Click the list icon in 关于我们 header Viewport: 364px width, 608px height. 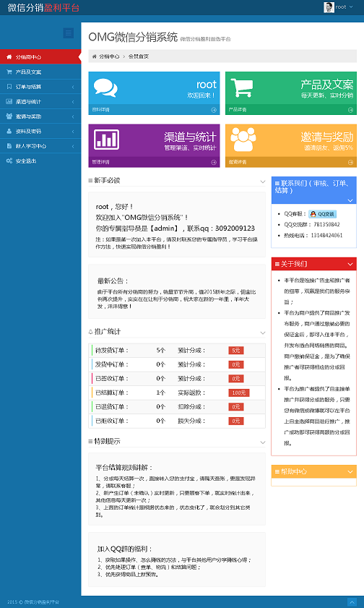(x=277, y=264)
